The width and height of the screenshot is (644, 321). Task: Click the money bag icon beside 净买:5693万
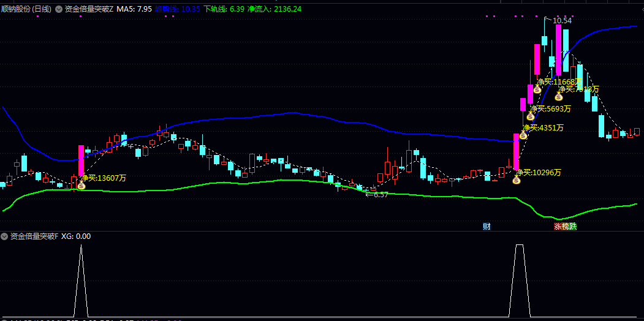(531, 116)
